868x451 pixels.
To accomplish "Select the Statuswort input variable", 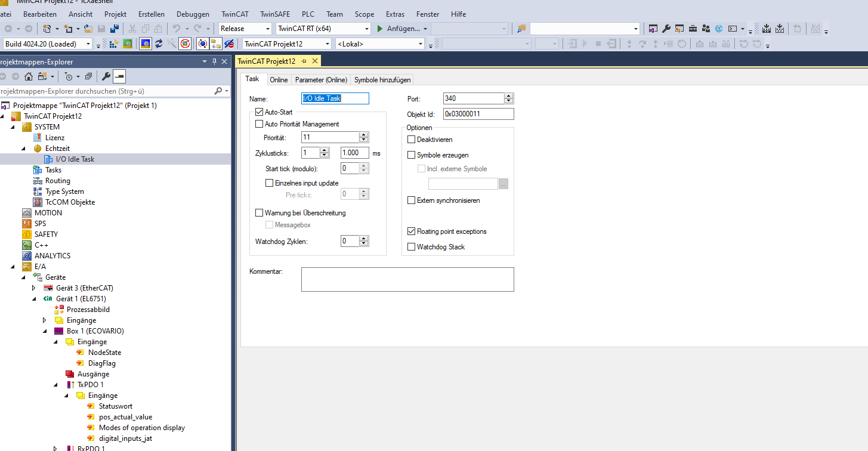I will click(116, 406).
